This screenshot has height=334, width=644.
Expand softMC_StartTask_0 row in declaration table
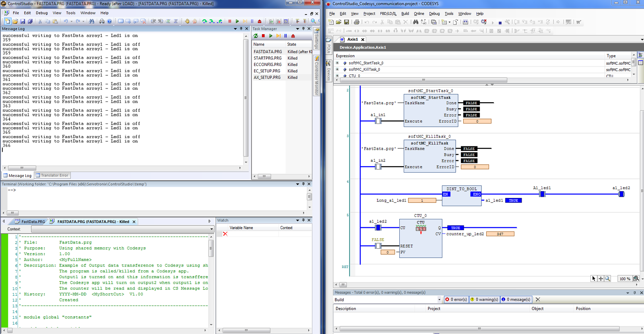337,63
